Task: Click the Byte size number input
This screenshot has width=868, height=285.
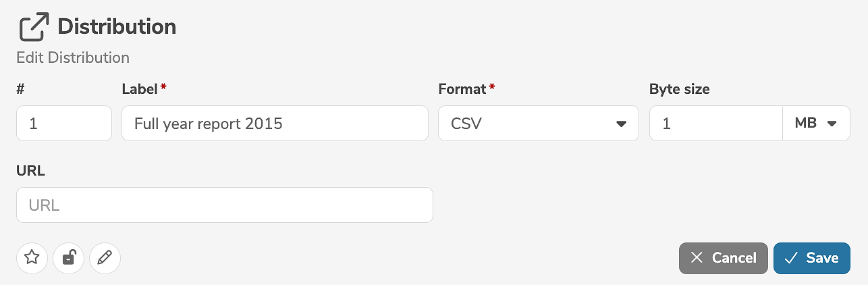Action: tap(715, 124)
